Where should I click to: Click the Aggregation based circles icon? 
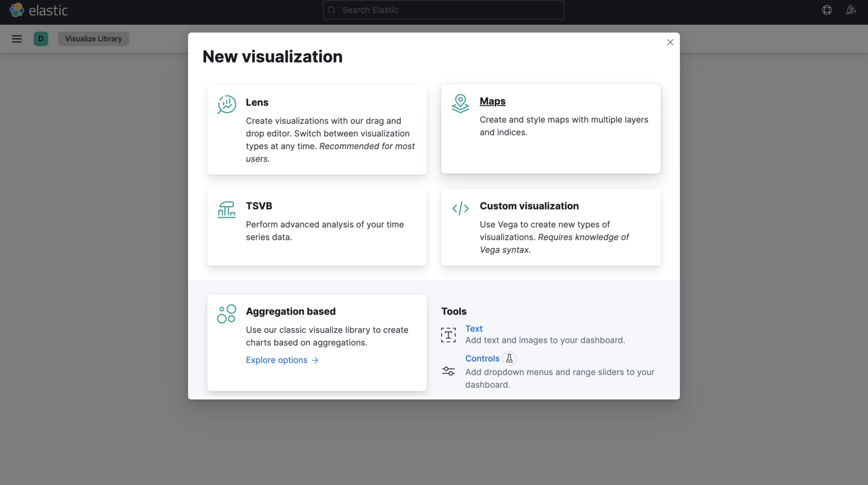[226, 314]
